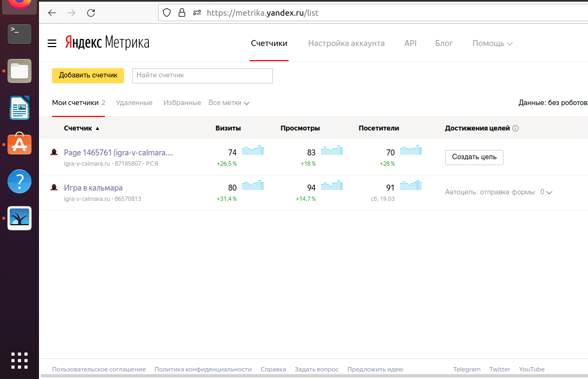Click the Добавить счетчик button
This screenshot has height=379, width=588.
tap(88, 76)
